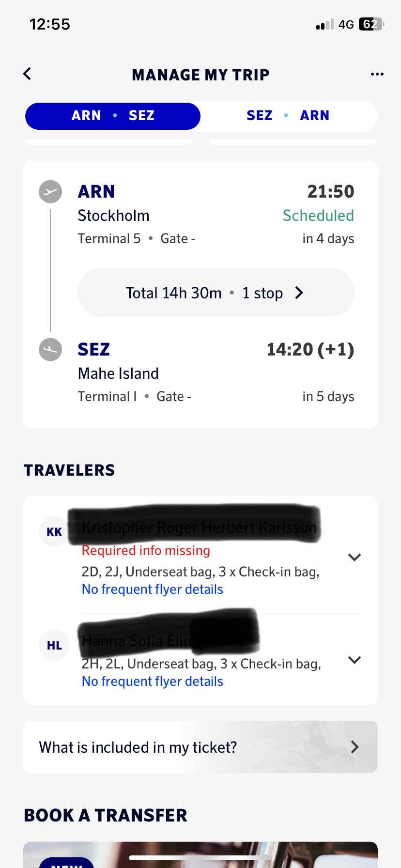Tap the back arrow icon

[28, 74]
